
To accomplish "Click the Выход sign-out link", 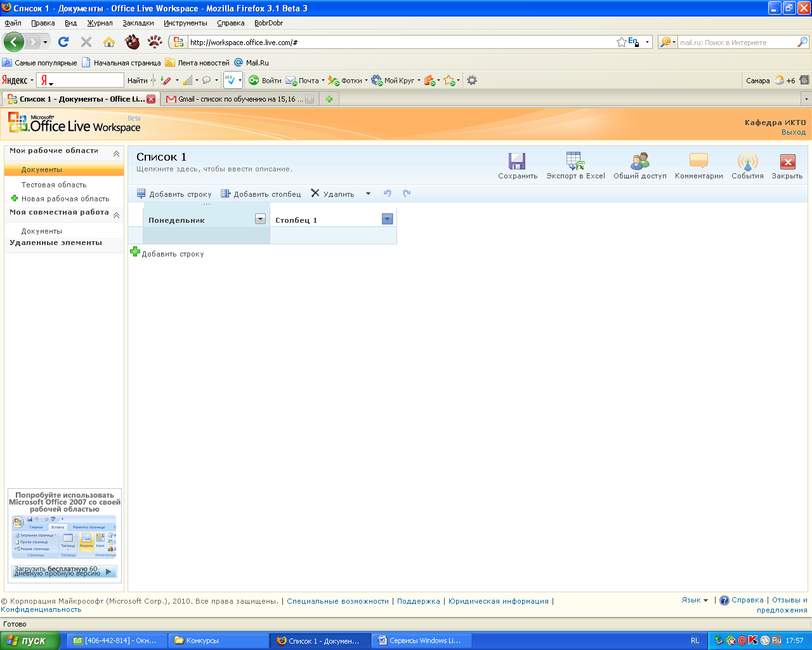I will (794, 132).
